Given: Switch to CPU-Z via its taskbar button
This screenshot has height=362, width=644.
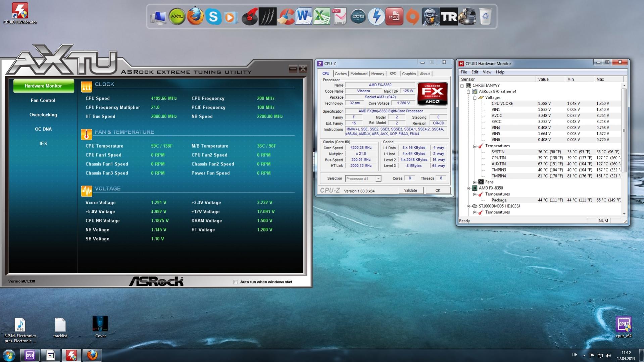Looking at the screenshot, I should click(30, 355).
